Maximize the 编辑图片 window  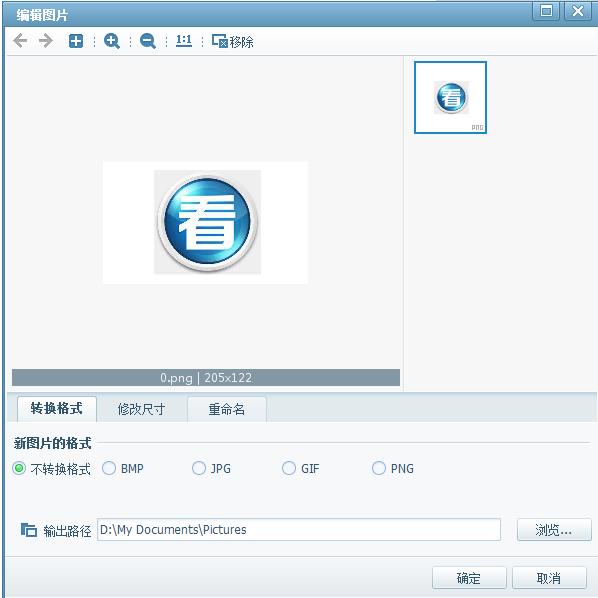[547, 10]
